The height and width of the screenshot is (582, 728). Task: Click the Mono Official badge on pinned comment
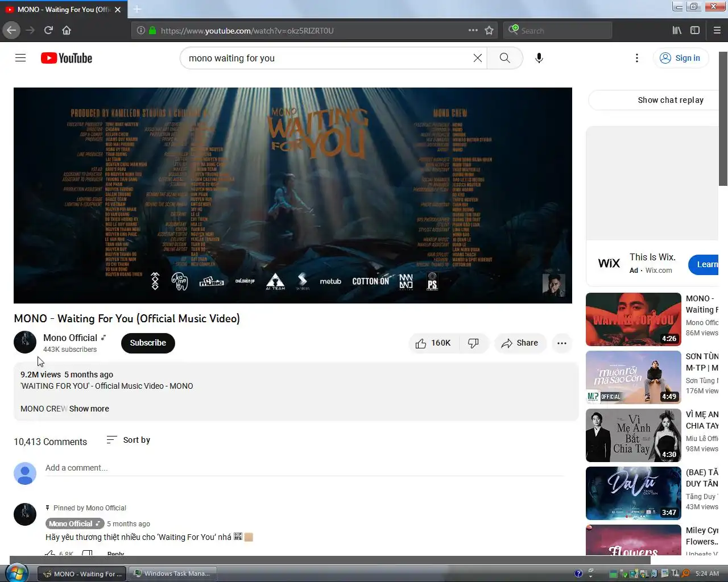coord(75,523)
